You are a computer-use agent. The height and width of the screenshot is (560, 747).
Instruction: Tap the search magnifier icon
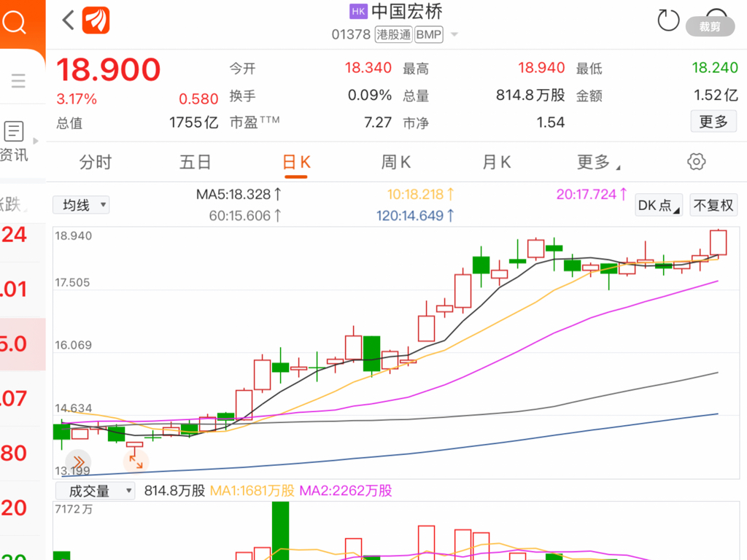click(15, 22)
